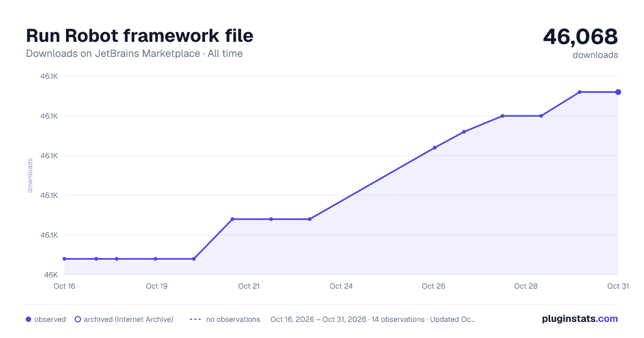Click the 'Oct 16' x-axis label

point(64,286)
